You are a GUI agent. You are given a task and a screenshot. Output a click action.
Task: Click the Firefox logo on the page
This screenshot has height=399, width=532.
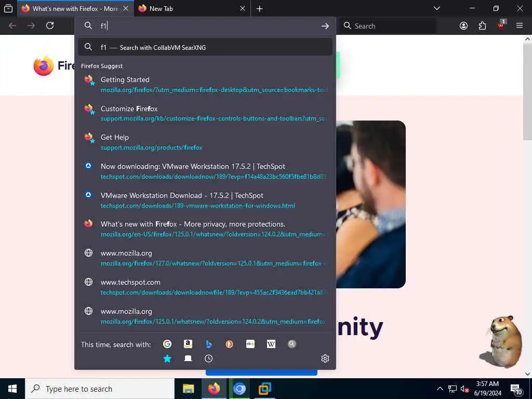44,65
